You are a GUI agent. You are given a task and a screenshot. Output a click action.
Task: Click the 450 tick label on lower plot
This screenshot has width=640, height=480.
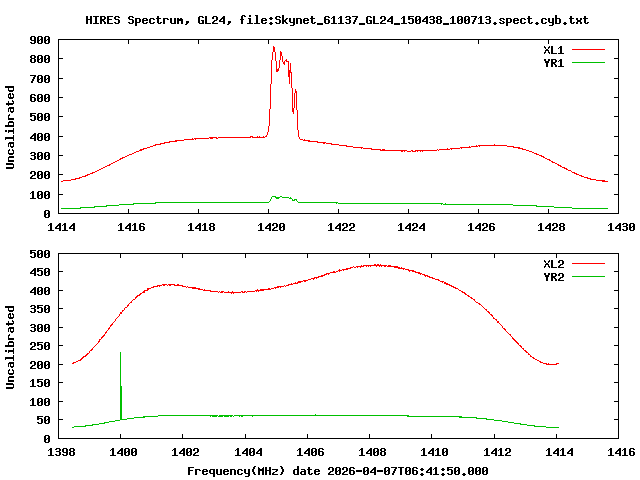click(x=40, y=272)
